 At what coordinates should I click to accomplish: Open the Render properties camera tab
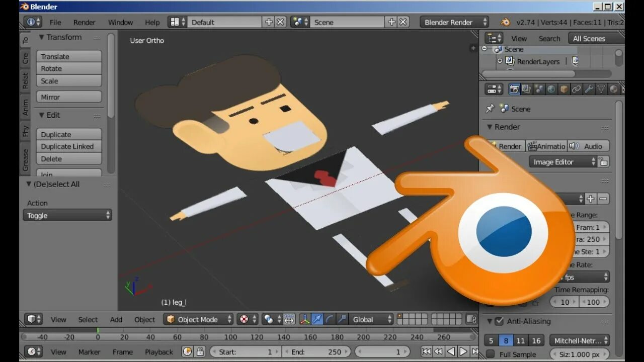point(514,89)
